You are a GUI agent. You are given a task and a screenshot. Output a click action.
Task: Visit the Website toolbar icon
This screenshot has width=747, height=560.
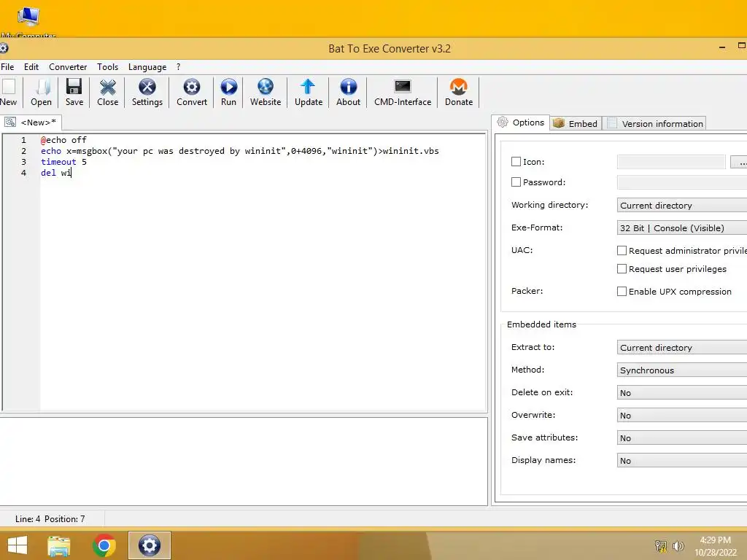tap(266, 93)
